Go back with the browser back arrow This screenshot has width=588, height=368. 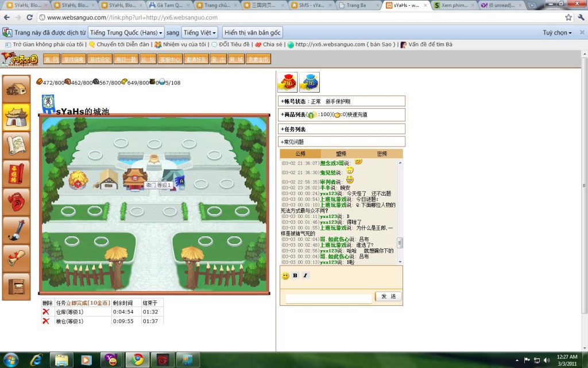(x=7, y=17)
